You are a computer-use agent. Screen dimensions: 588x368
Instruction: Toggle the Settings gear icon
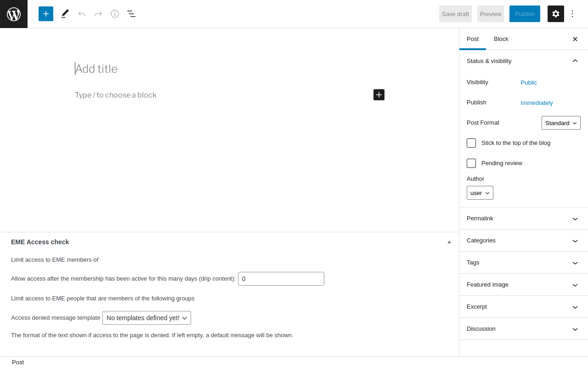point(556,14)
